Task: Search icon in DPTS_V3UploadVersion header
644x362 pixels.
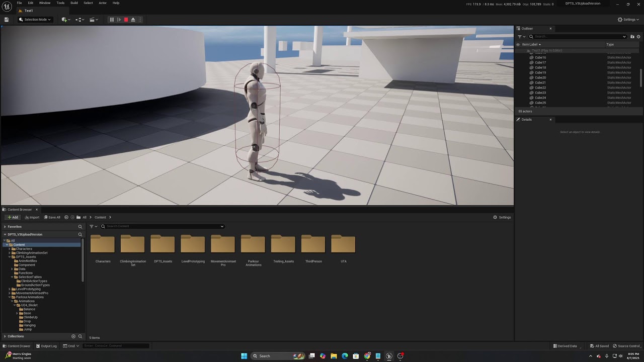Action: 80,234
